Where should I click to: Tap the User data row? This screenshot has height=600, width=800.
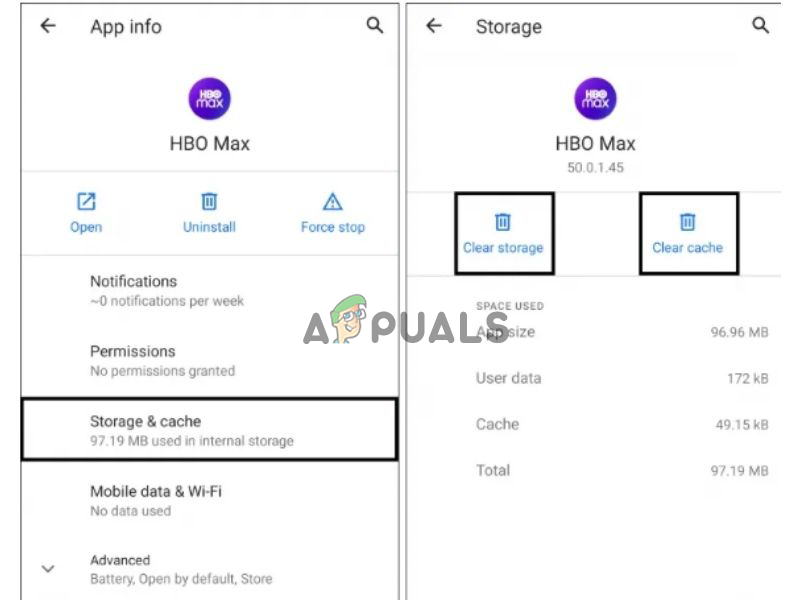(620, 378)
